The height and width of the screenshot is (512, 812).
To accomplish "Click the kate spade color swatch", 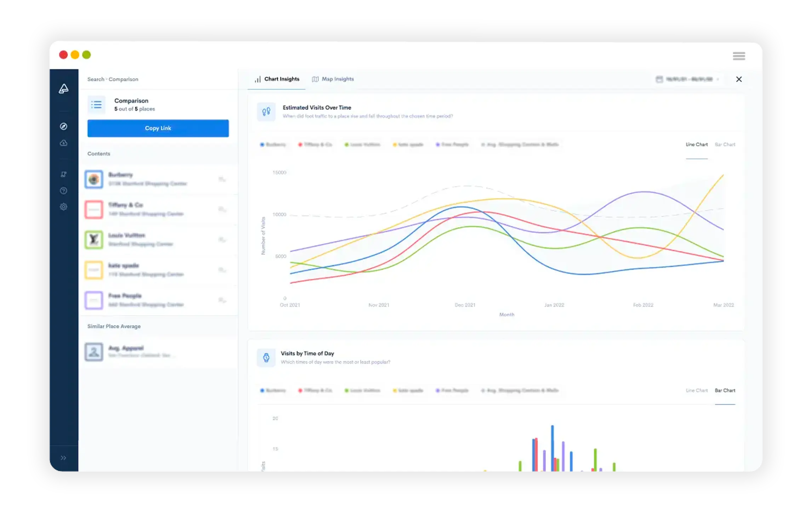I will 94,270.
